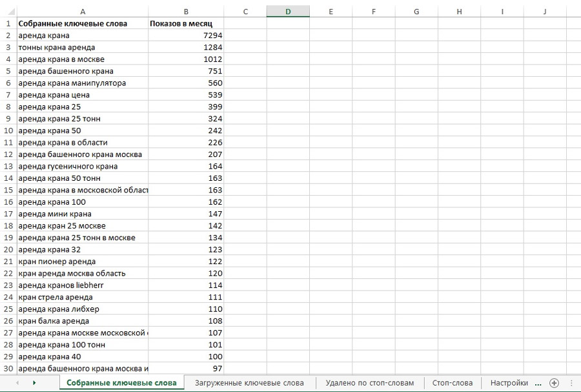Click the tab bar resize handle dots
The height and width of the screenshot is (392, 581).
click(x=571, y=383)
